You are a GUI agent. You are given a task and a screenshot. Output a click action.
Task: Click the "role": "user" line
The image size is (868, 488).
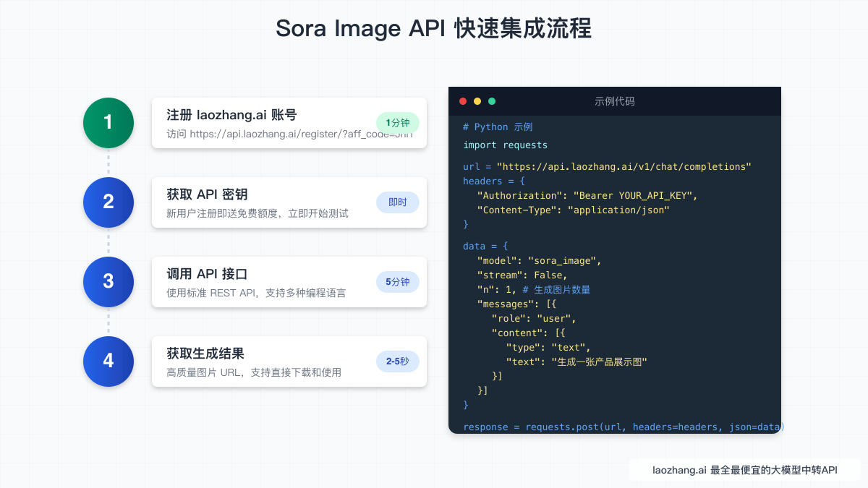(534, 319)
